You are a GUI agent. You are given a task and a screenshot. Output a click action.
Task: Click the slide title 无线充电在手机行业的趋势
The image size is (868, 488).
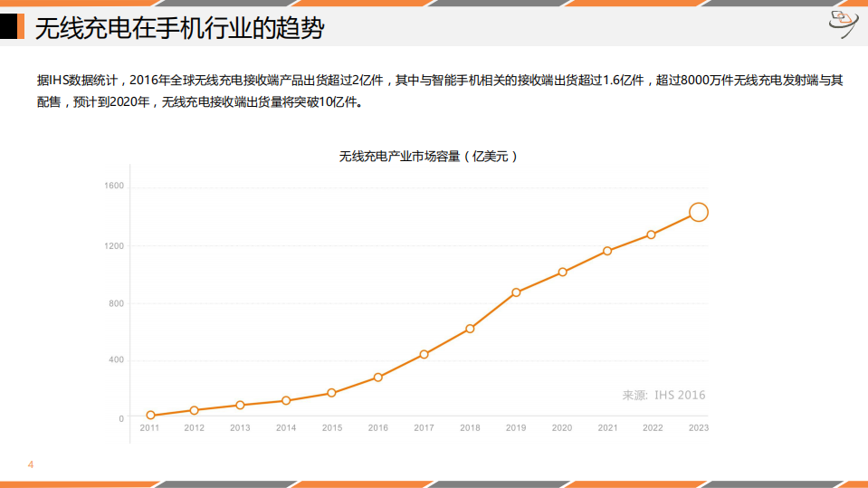(x=179, y=28)
